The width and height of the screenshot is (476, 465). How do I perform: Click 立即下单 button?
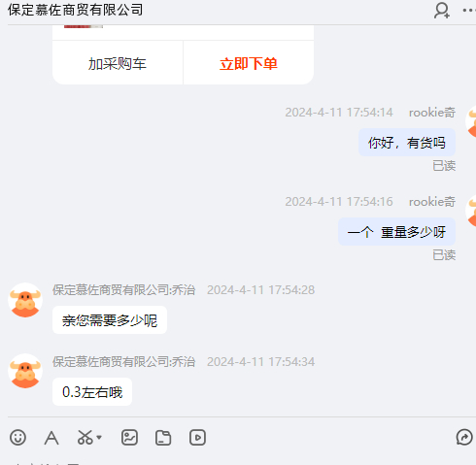[249, 63]
